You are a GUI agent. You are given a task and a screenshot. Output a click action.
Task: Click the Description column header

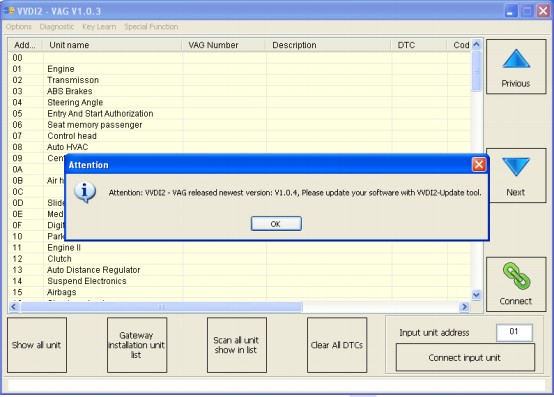click(328, 45)
